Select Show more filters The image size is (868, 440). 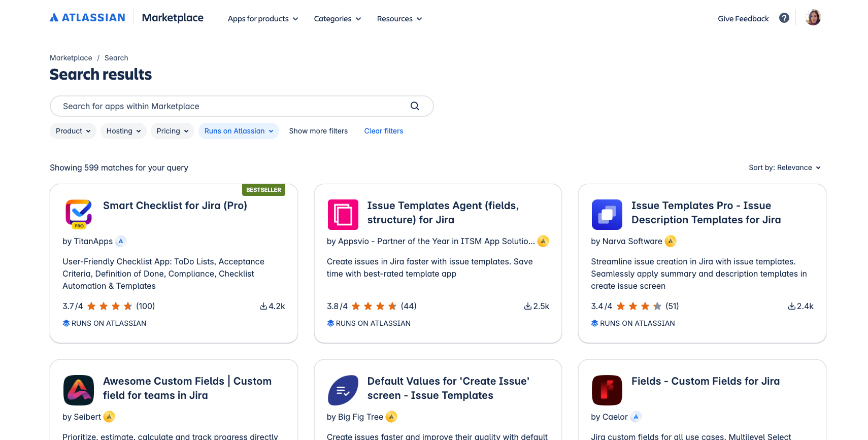tap(318, 131)
